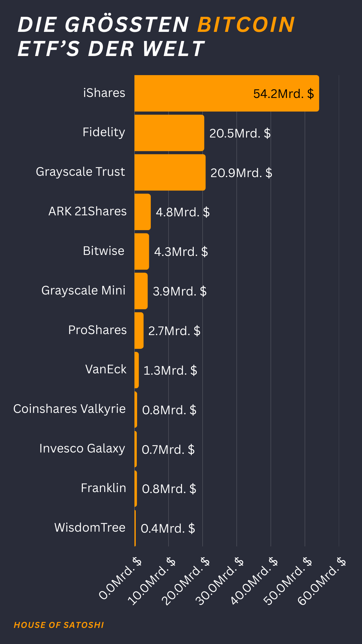
Task: Click the Bitwise label
Action: (104, 251)
